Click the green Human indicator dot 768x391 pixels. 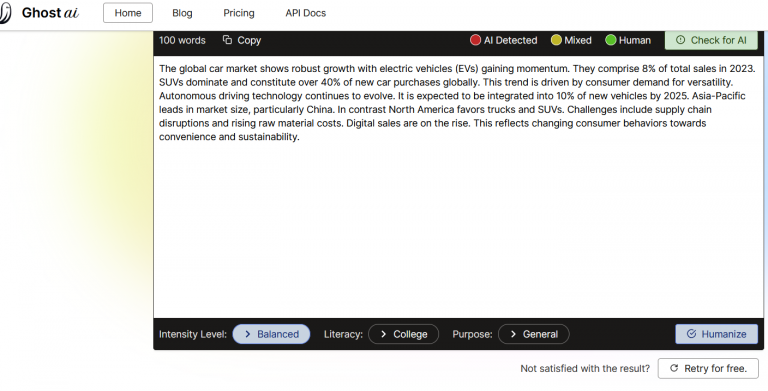610,40
